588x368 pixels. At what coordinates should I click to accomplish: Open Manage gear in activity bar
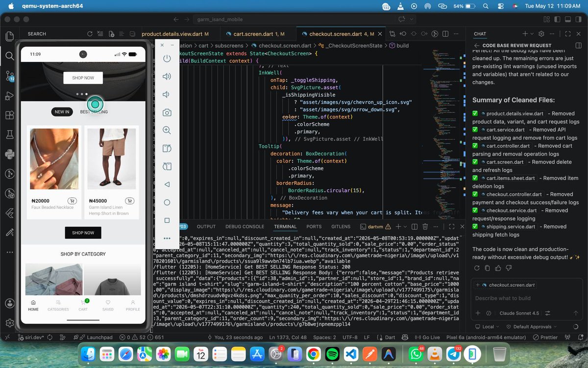(x=9, y=323)
